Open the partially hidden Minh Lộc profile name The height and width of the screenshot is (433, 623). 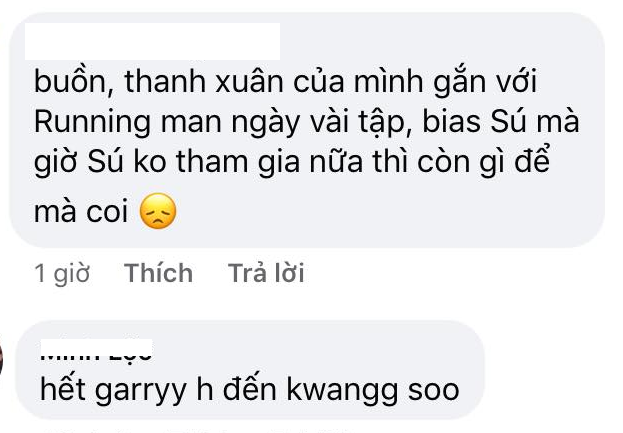click(97, 350)
